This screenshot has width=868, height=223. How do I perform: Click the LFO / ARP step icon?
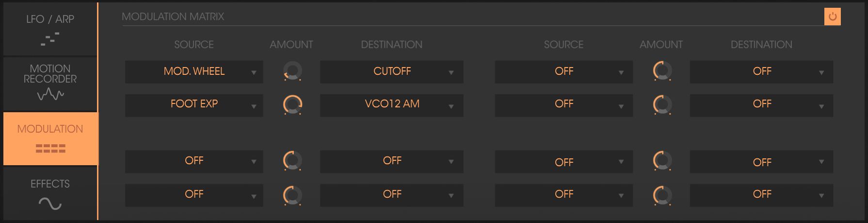[50, 39]
